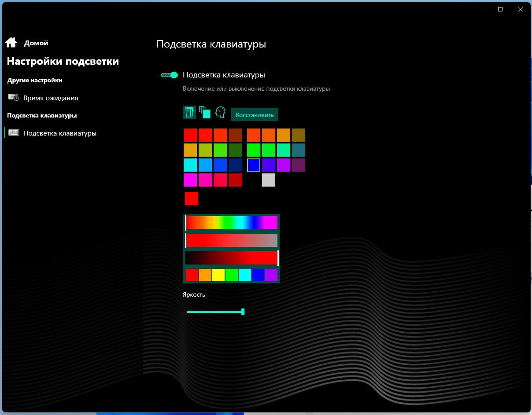Select the paint bucket color mode icon
The image size is (532, 415).
(x=189, y=112)
